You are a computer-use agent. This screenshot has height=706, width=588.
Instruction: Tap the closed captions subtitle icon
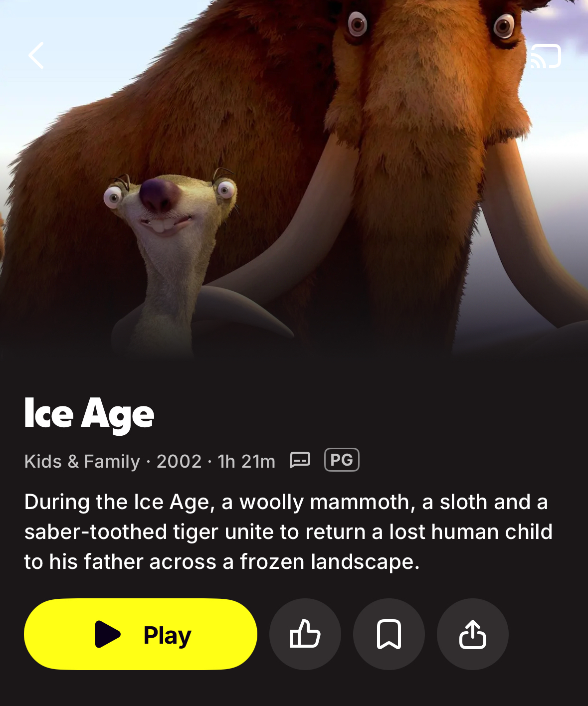(x=300, y=460)
